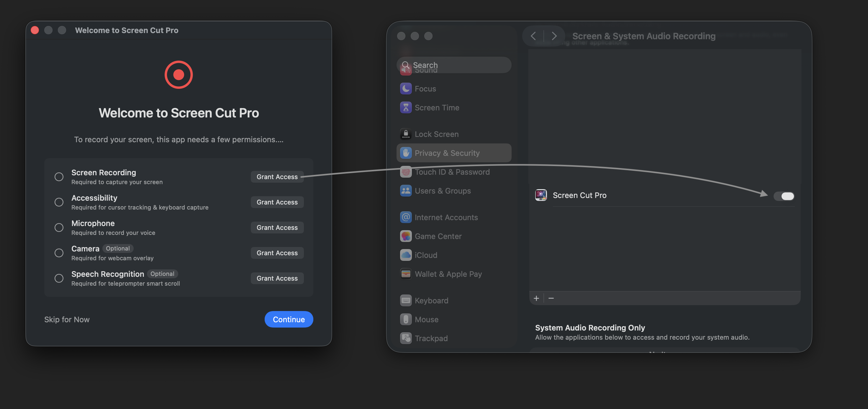The width and height of the screenshot is (868, 409).
Task: Open iCloud settings
Action: click(454, 255)
